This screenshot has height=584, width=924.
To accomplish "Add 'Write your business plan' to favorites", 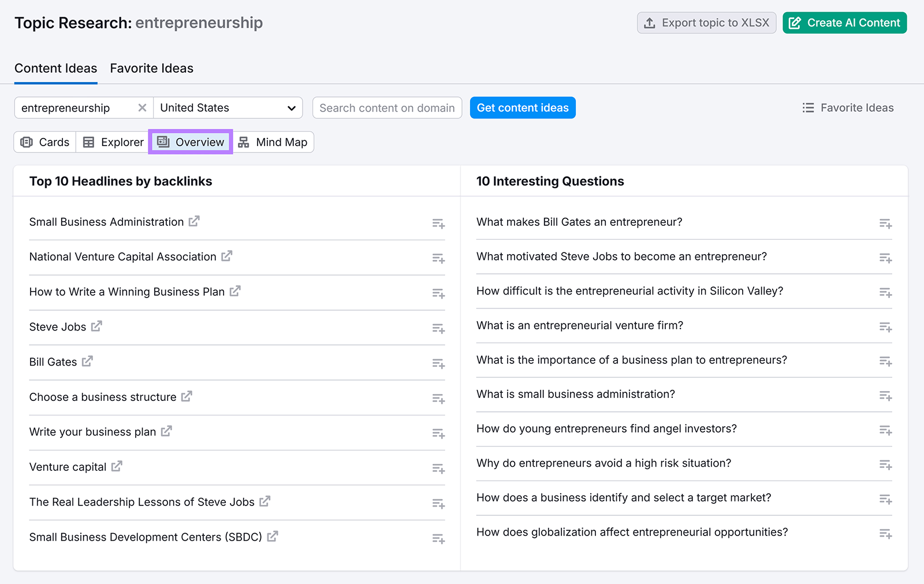I will 438,433.
